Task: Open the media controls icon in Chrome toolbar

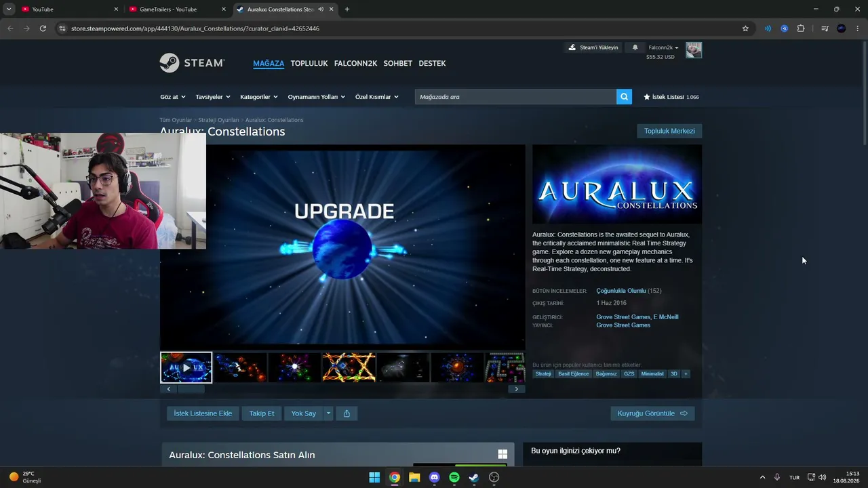Action: tap(825, 28)
